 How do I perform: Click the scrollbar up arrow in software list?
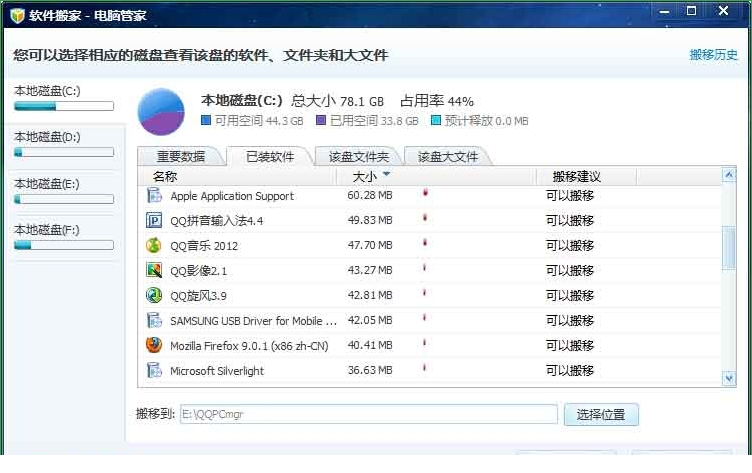coord(729,175)
